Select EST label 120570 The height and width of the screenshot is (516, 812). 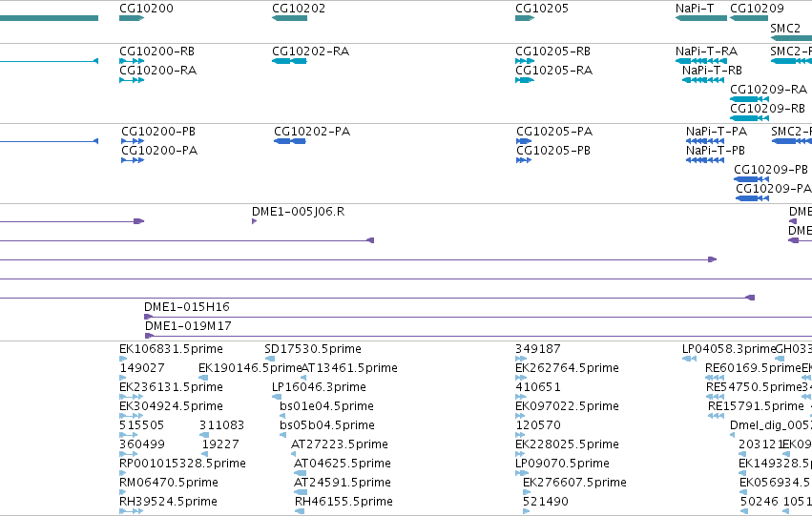tap(538, 425)
